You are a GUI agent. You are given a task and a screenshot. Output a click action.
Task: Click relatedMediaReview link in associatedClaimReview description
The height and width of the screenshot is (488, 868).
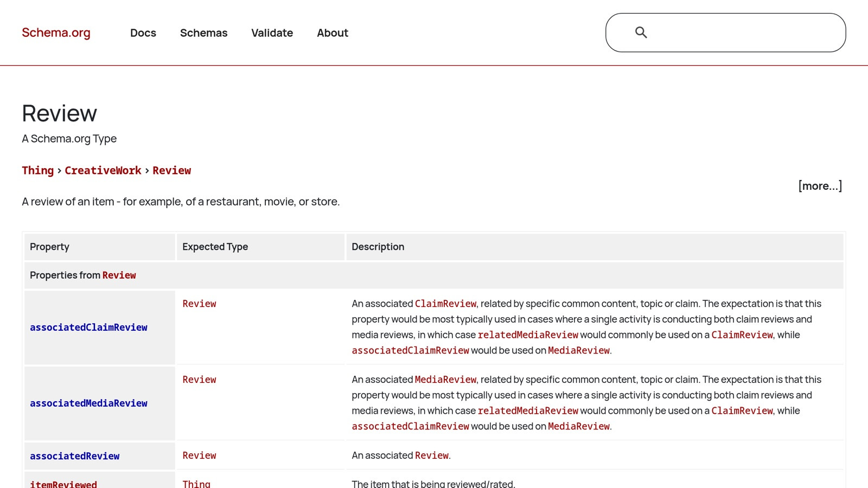coord(528,335)
